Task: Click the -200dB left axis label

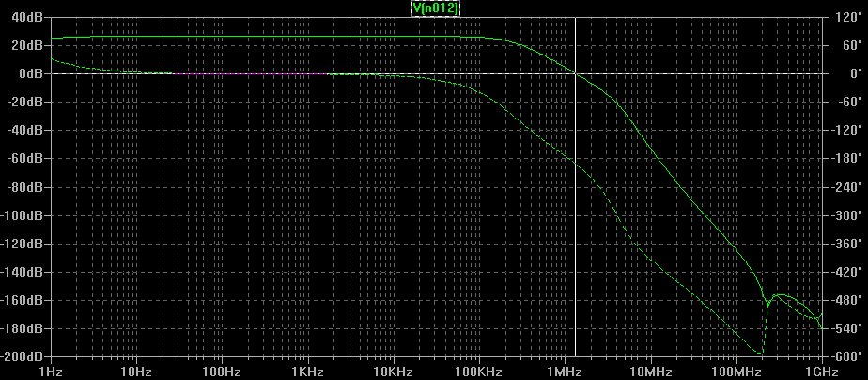Action: point(23,356)
